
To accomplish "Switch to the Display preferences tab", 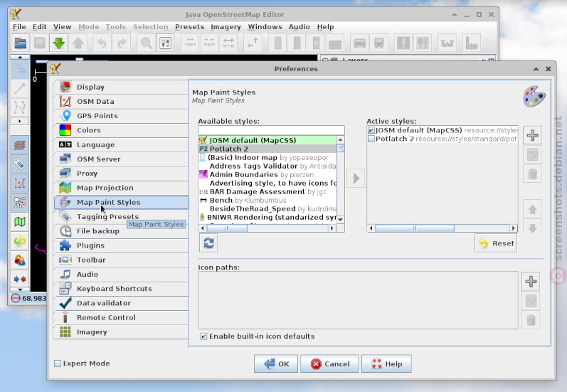I will coord(121,88).
